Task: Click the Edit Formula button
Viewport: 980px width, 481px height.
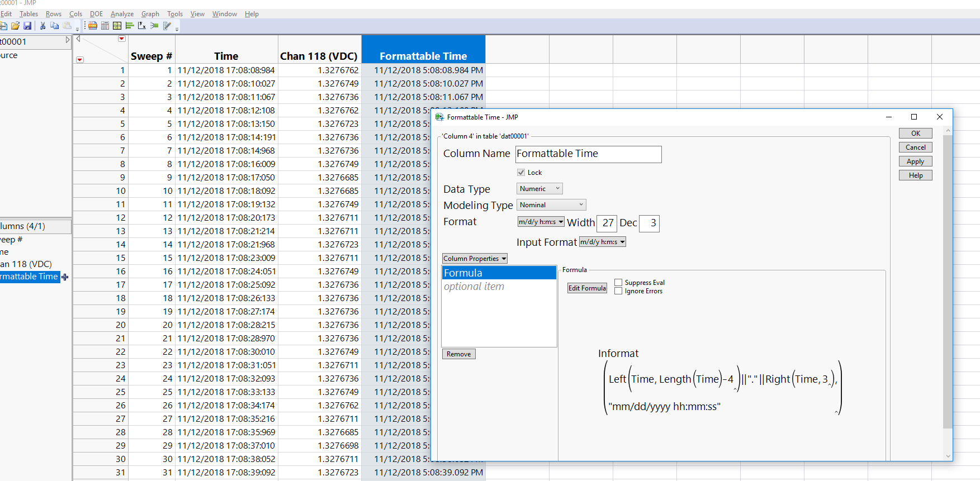Action: 587,288
